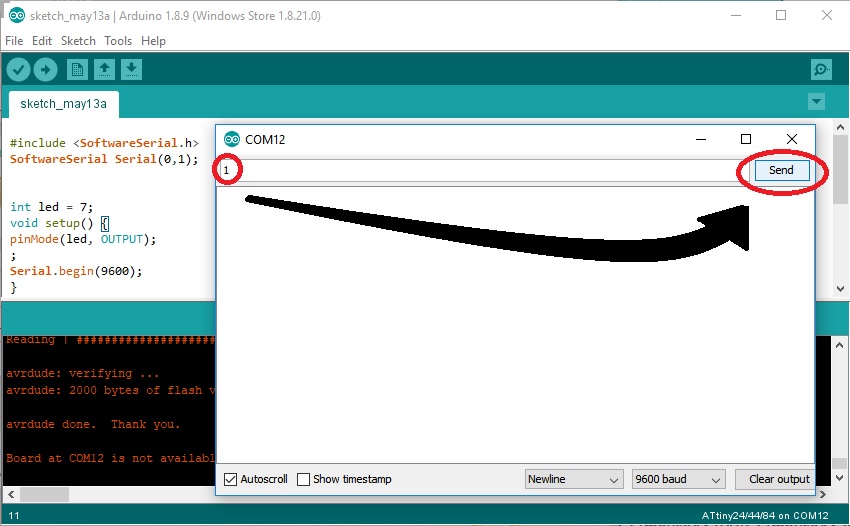Viewport: 850px width, 526px height.
Task: Click the Arduino logo in COM12 window
Action: (x=232, y=139)
